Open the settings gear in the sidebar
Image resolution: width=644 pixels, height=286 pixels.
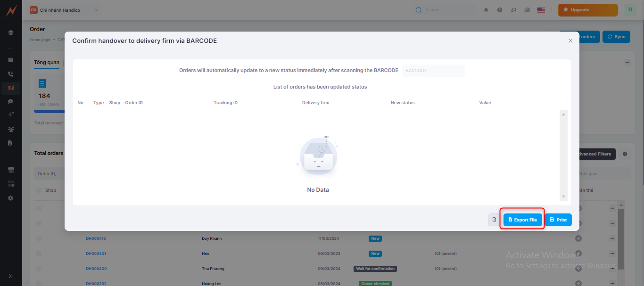pos(11,198)
